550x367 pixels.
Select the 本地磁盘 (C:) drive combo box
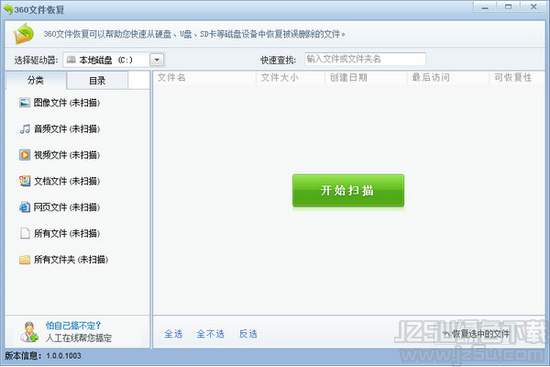point(114,60)
